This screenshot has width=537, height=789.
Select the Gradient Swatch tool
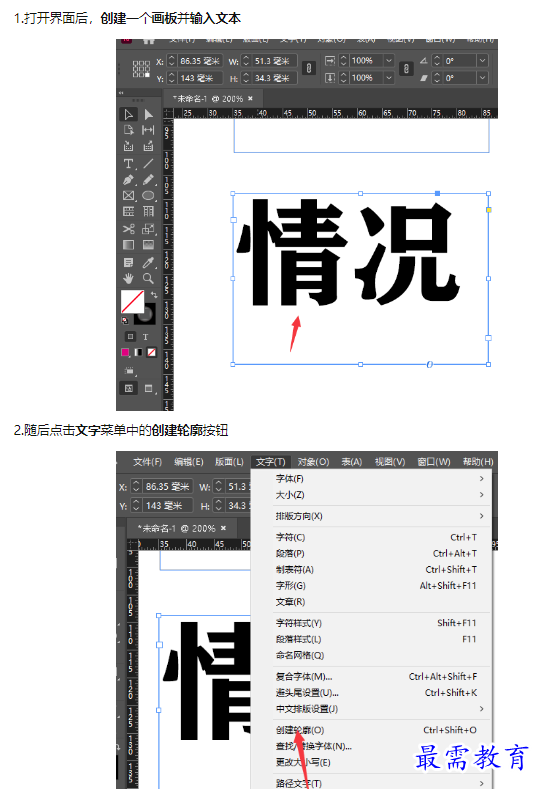[x=128, y=245]
